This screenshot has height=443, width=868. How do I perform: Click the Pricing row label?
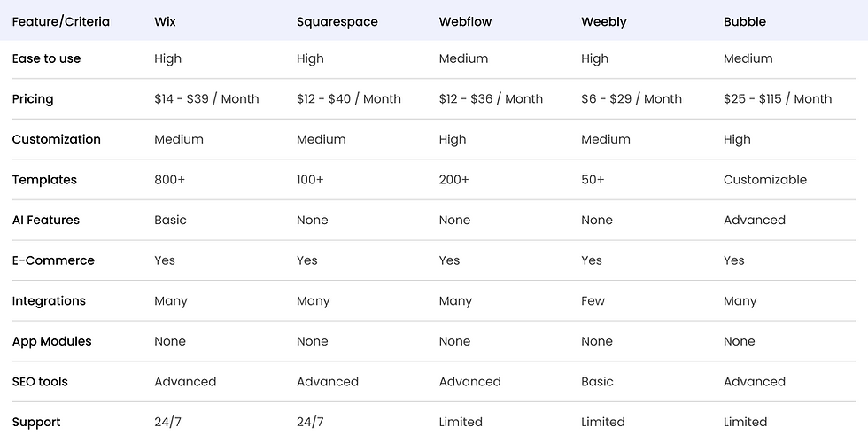(x=33, y=99)
